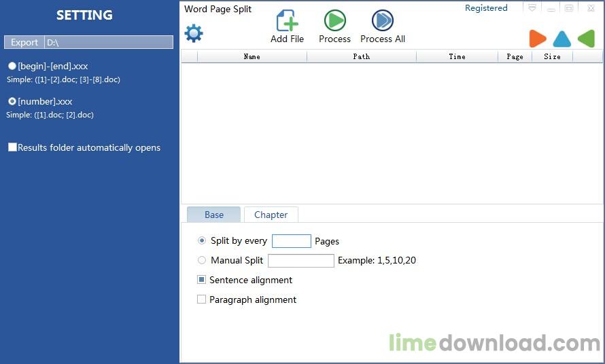The width and height of the screenshot is (605, 364).
Task: Sort by the Time column header
Action: (x=457, y=56)
